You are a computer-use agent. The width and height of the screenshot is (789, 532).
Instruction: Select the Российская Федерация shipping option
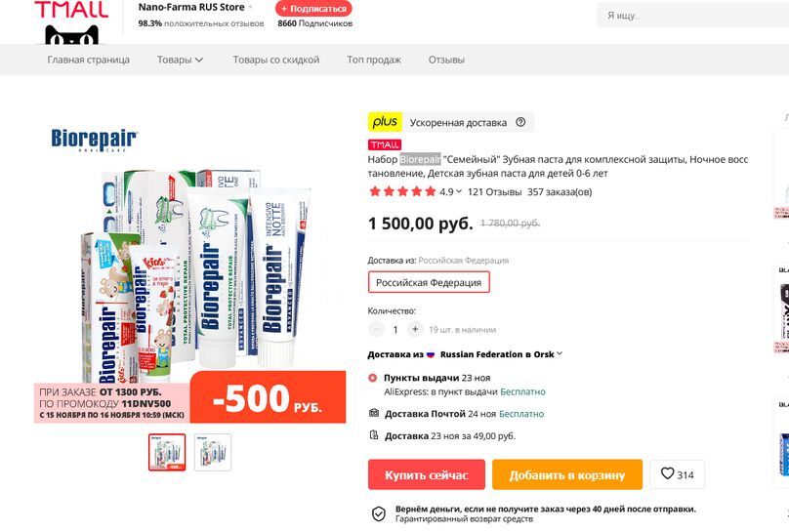point(429,282)
